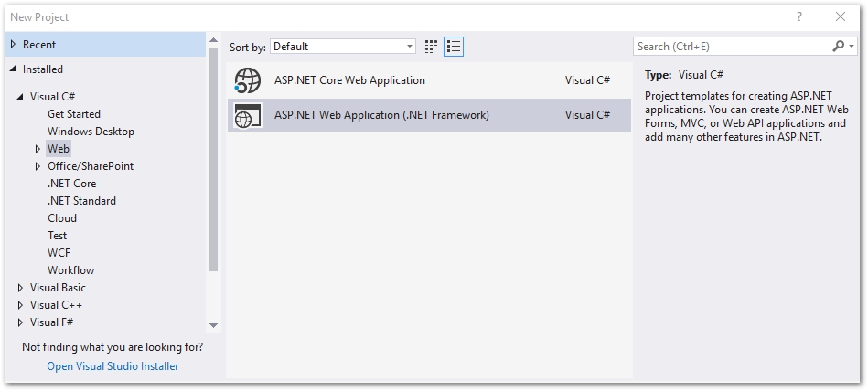Expand the Web node arrow

click(38, 149)
